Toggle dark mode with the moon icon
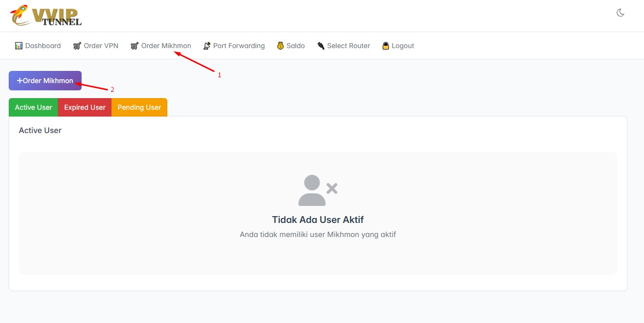This screenshot has height=323, width=644. (x=621, y=13)
